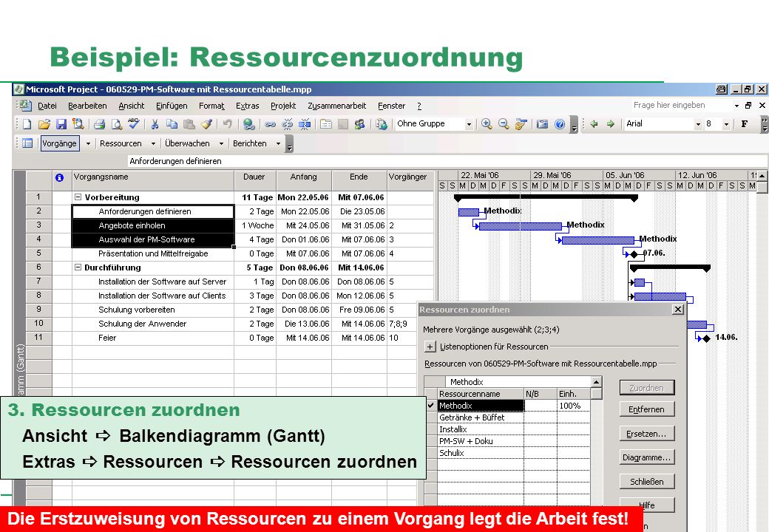769x532 pixels.
Task: Unlink tasks with the broken chain icon
Action: [288, 124]
